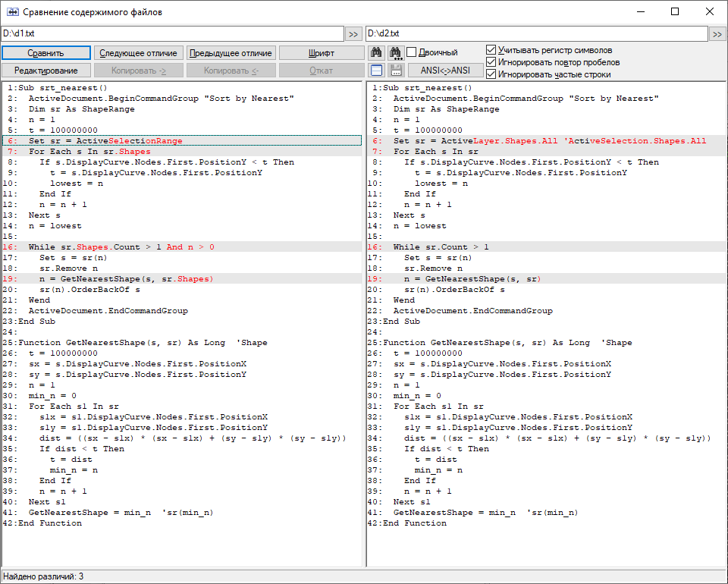Open file browser for right file d2.txt

(717, 34)
